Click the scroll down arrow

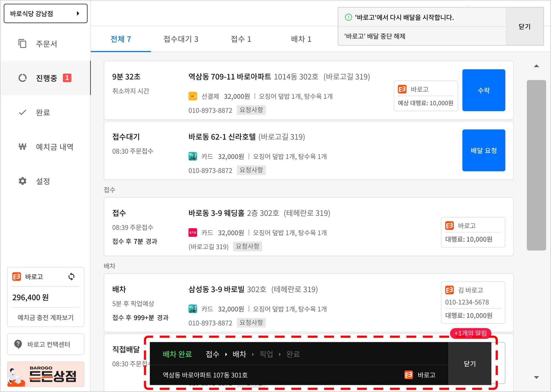536,377
